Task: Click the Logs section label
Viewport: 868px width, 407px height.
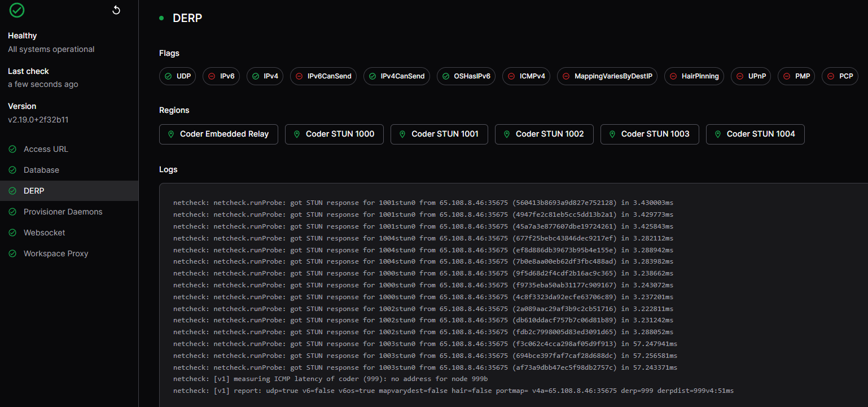Action: pyautogui.click(x=168, y=169)
